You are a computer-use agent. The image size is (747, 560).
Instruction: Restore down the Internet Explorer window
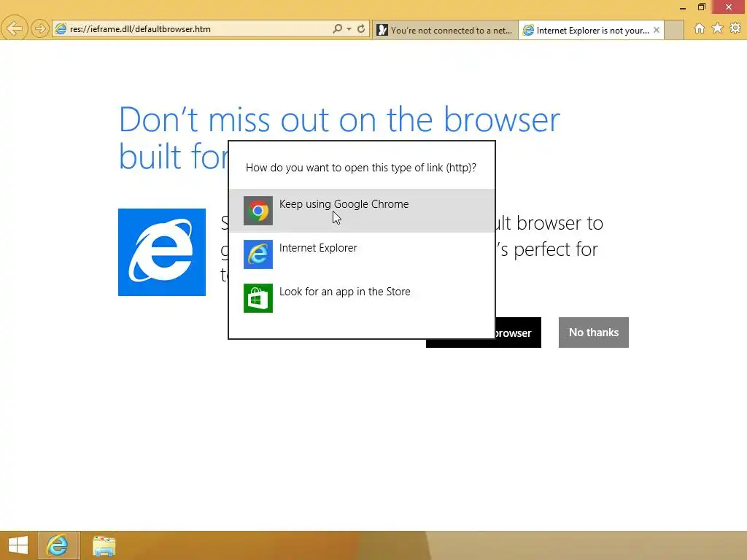click(x=701, y=7)
